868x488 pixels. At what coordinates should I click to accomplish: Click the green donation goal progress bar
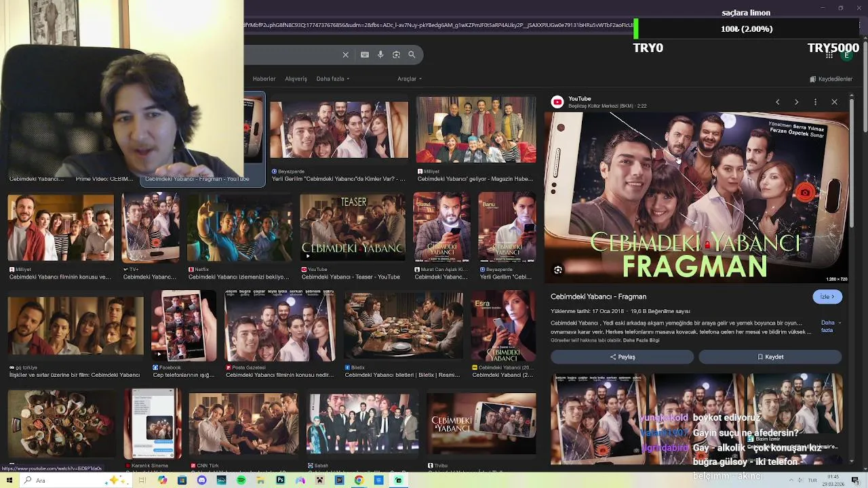(636, 28)
